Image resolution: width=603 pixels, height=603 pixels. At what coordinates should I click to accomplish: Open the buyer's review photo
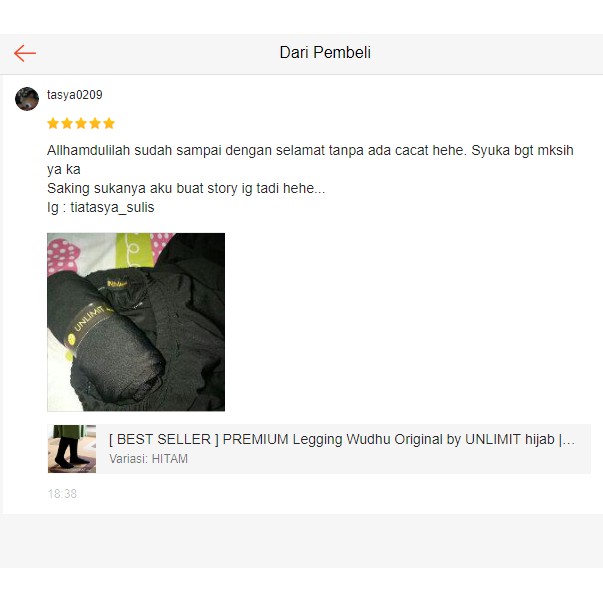tap(136, 322)
